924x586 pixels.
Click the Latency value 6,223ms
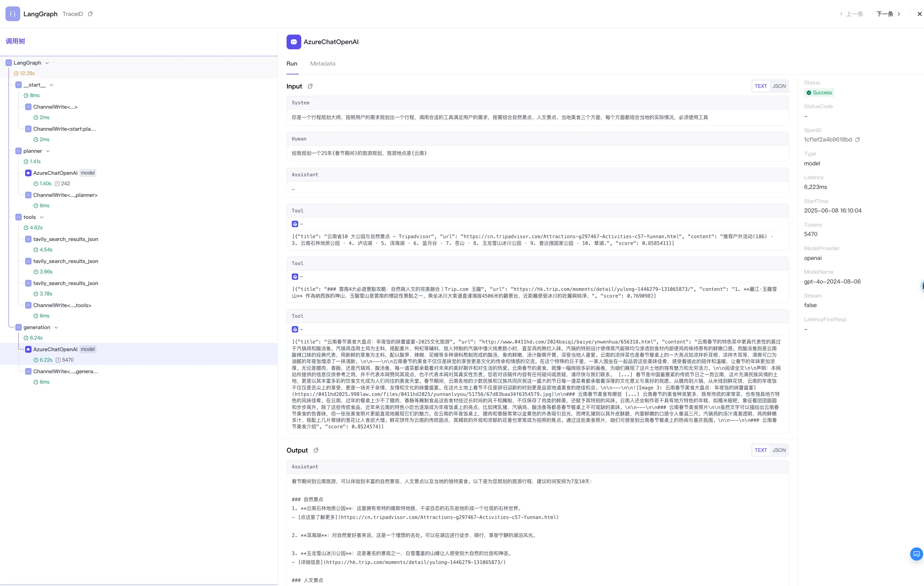pyautogui.click(x=815, y=187)
